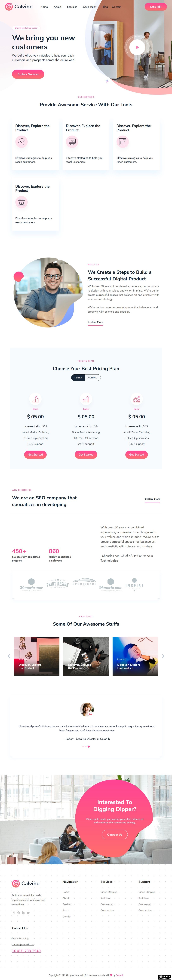Click the code icon in first service card
This screenshot has height=980, width=172.
click(x=22, y=142)
